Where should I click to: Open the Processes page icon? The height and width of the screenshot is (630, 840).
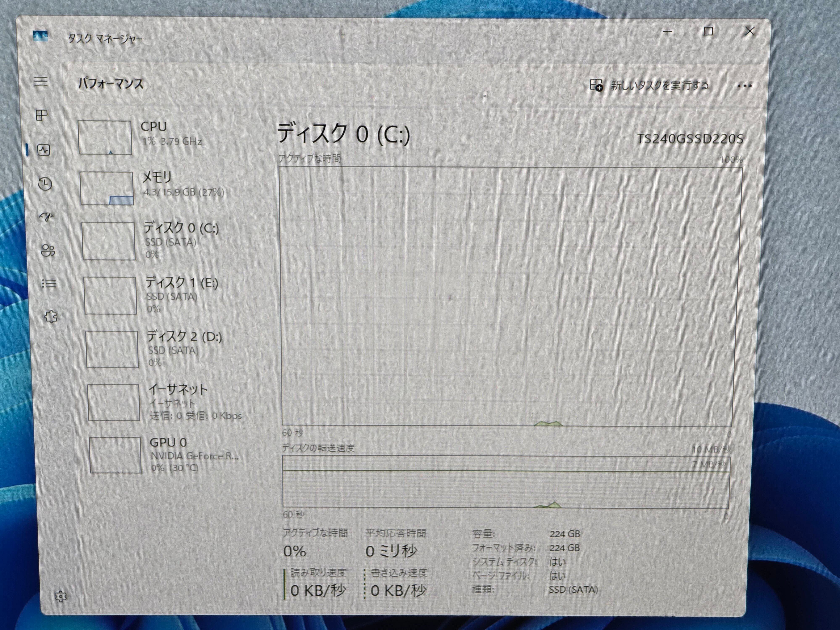click(x=42, y=115)
